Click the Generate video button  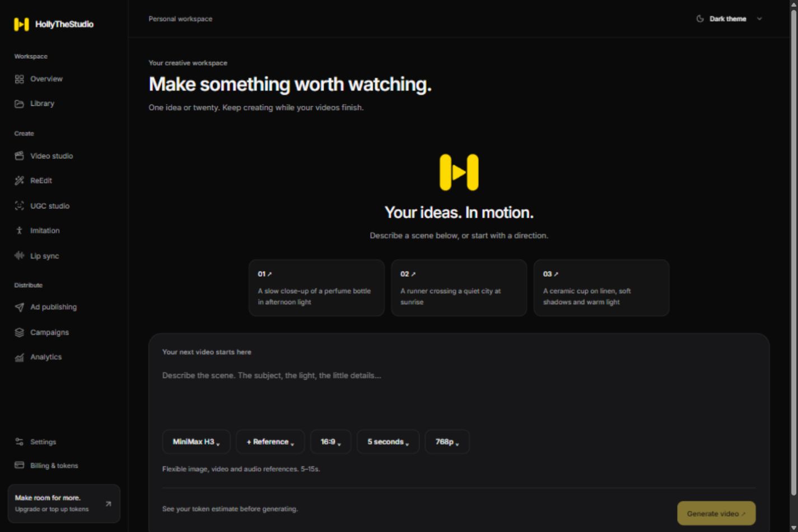[x=716, y=514]
